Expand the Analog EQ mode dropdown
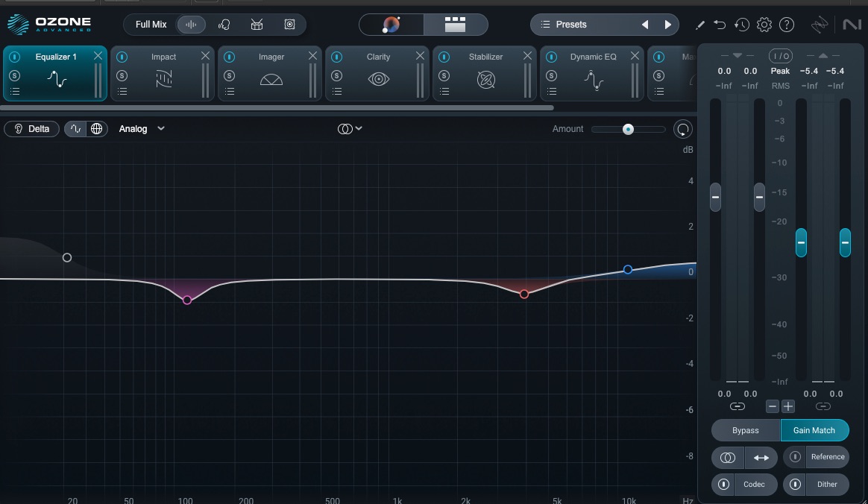The image size is (868, 504). [x=142, y=129]
